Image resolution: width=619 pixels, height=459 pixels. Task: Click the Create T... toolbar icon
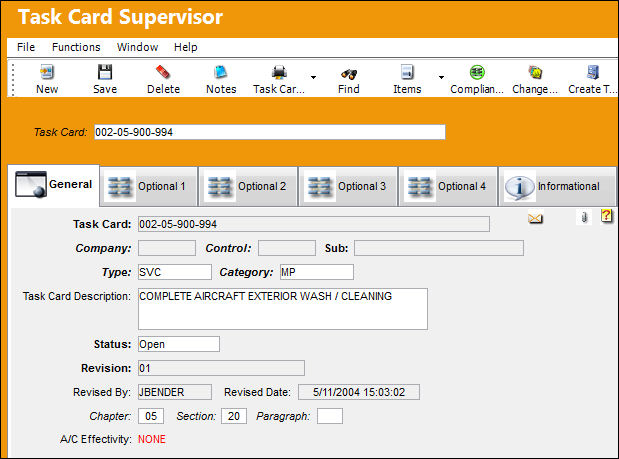[593, 72]
